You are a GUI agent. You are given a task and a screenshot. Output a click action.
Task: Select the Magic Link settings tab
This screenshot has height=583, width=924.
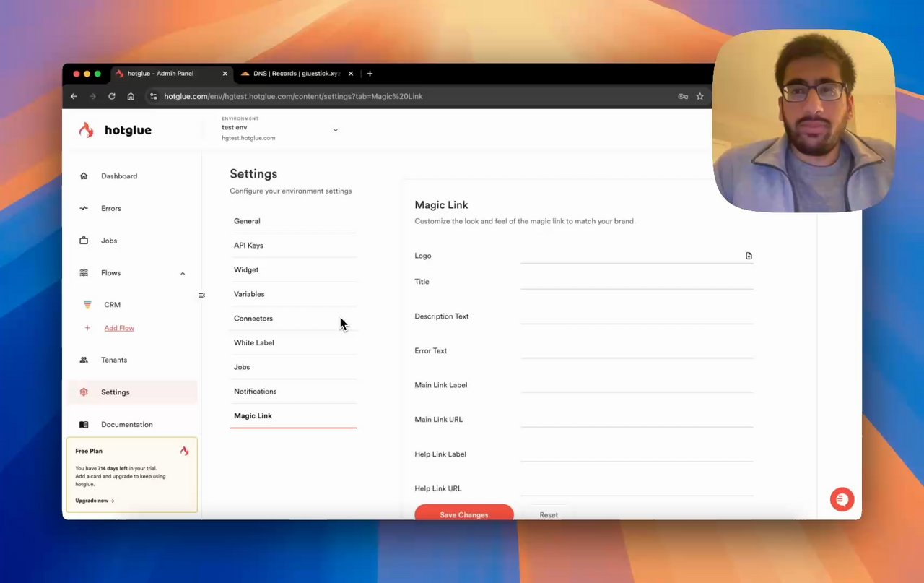point(293,415)
